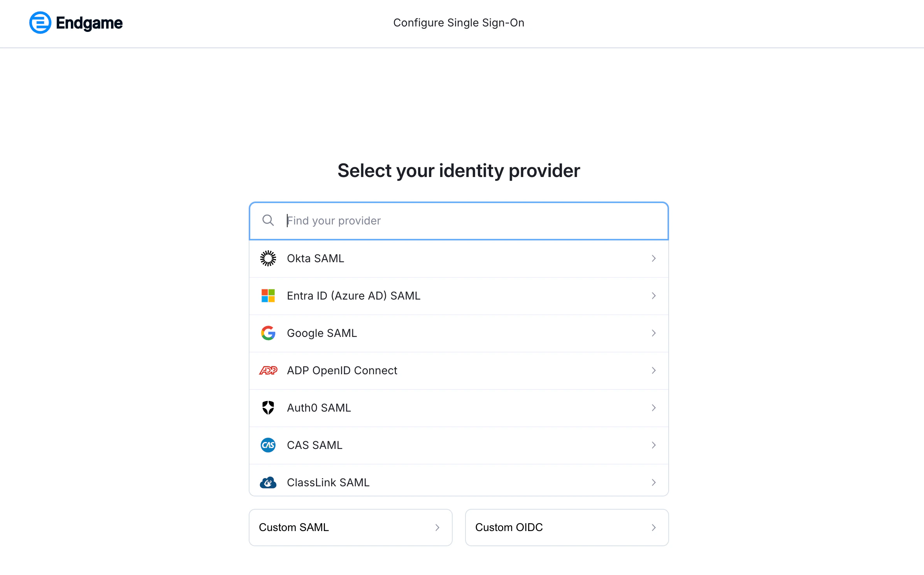Click the Google logo icon

tap(268, 333)
